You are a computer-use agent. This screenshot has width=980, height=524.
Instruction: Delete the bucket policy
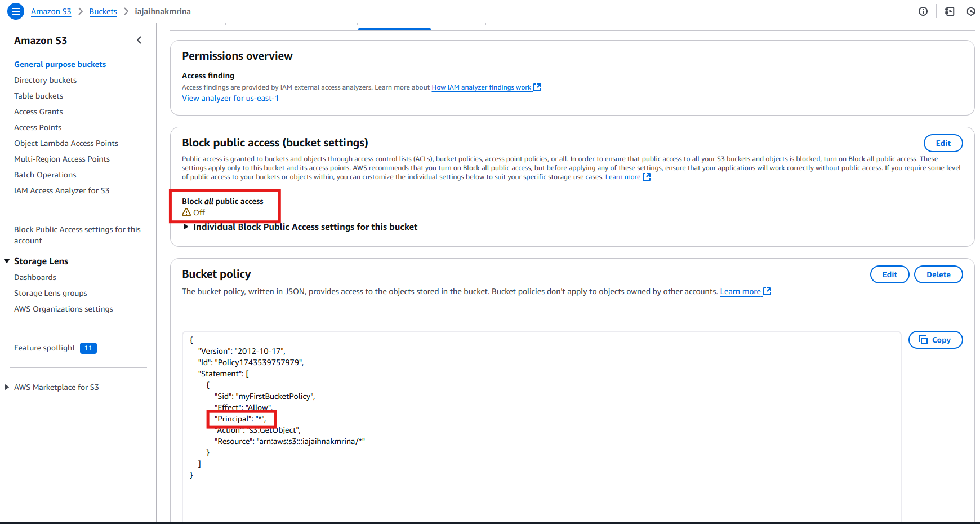click(x=938, y=274)
